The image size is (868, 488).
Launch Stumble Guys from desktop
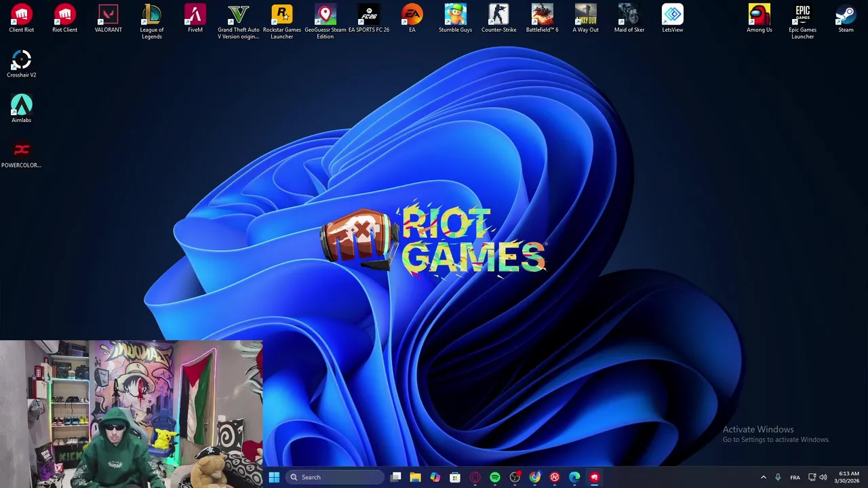click(x=455, y=19)
